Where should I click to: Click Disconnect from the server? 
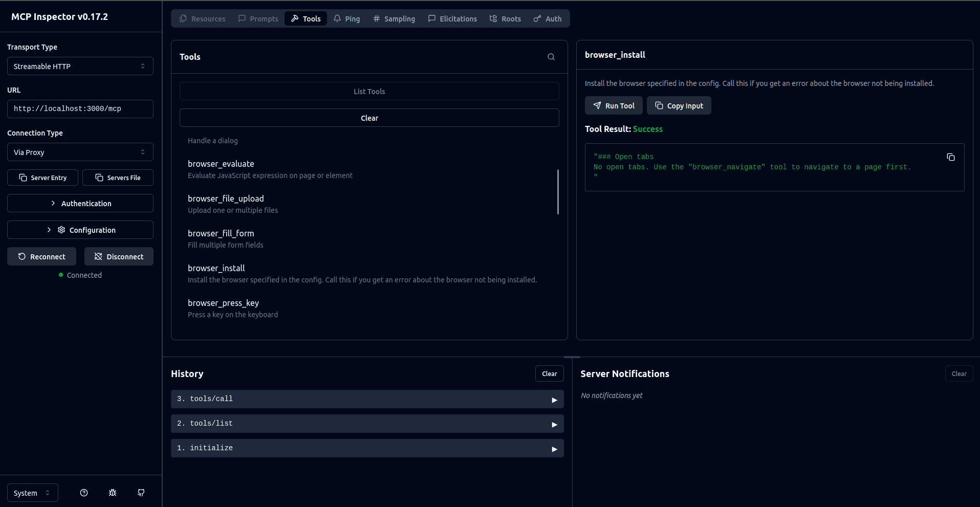pos(119,256)
